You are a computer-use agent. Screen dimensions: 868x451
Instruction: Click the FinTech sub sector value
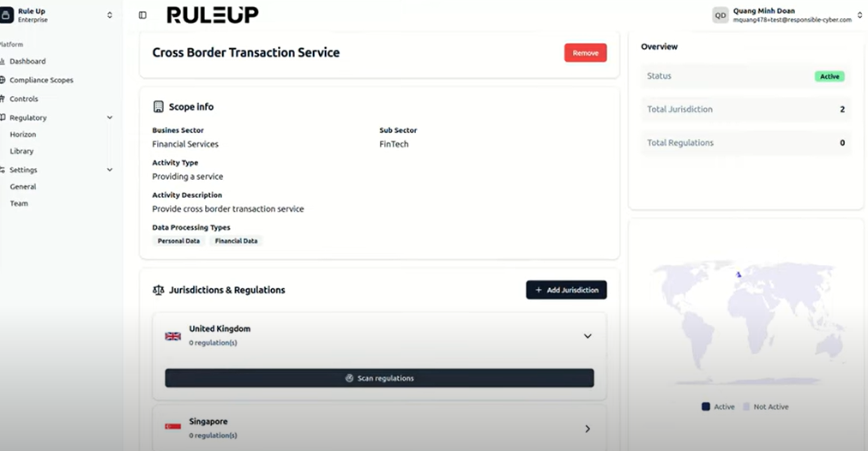coord(394,144)
